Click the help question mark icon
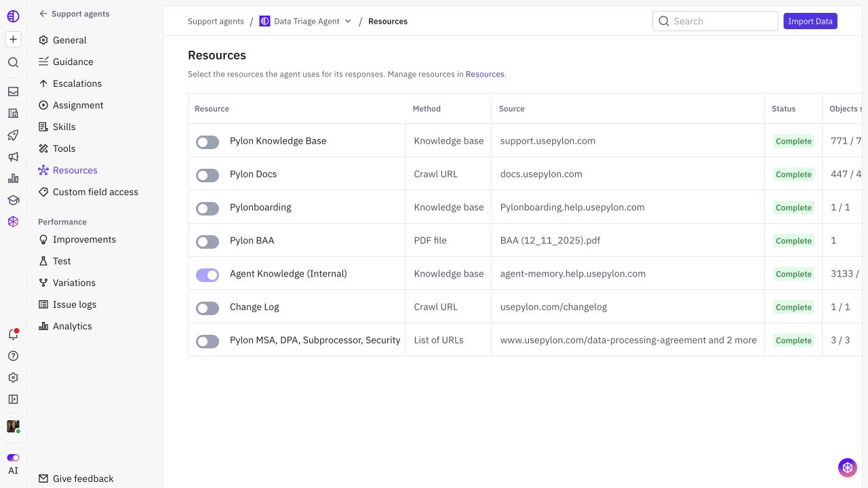The image size is (868, 488). (13, 356)
